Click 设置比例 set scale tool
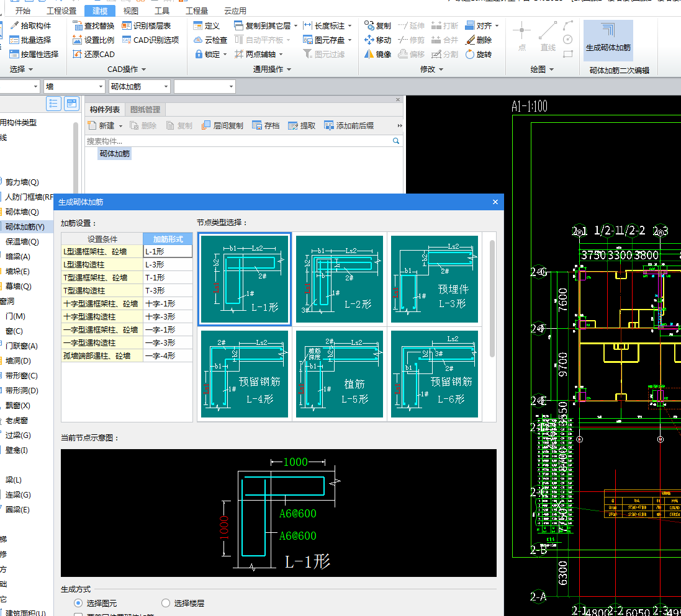The height and width of the screenshot is (616, 681). click(x=93, y=40)
